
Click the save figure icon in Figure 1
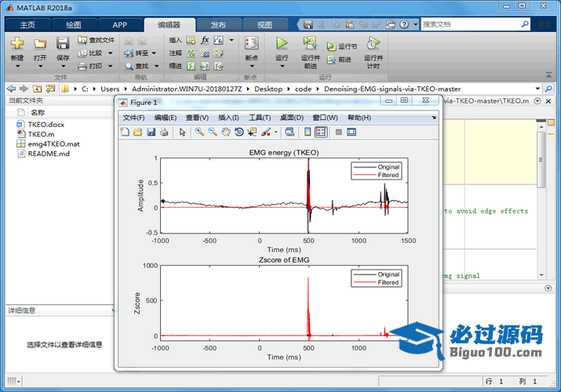tap(151, 132)
